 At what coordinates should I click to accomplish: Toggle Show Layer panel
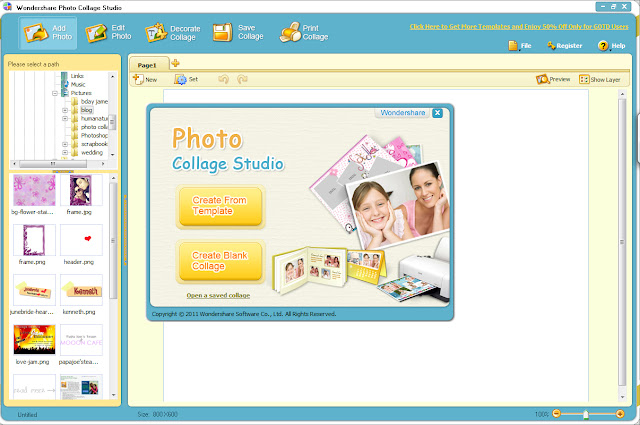pyautogui.click(x=600, y=79)
